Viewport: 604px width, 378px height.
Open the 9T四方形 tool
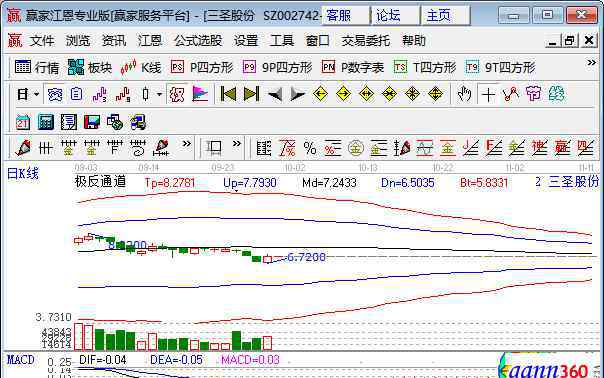click(x=500, y=67)
